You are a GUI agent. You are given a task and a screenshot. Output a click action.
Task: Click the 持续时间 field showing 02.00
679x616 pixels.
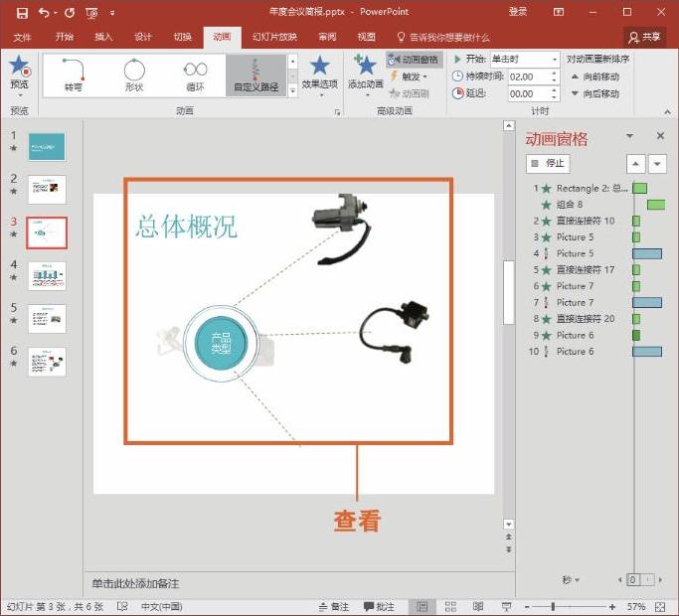tap(529, 77)
